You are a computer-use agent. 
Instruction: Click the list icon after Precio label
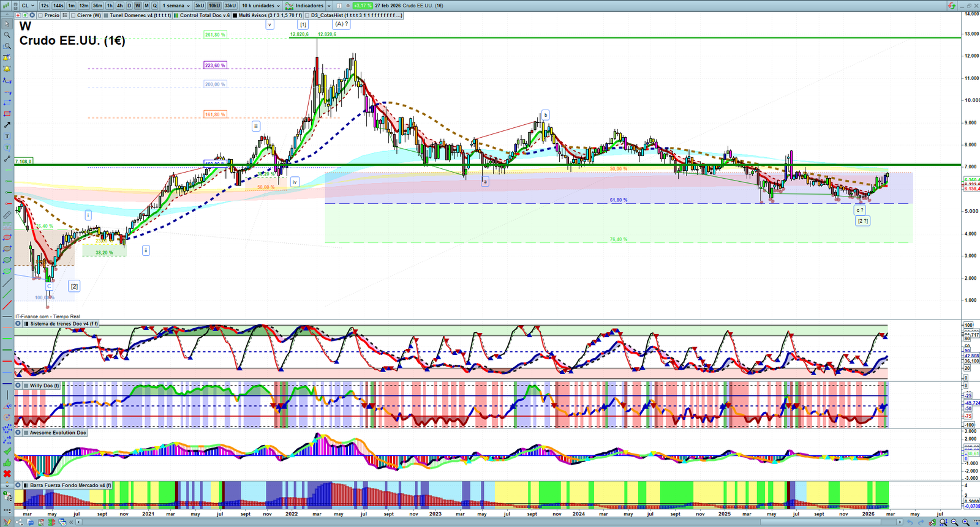point(65,15)
